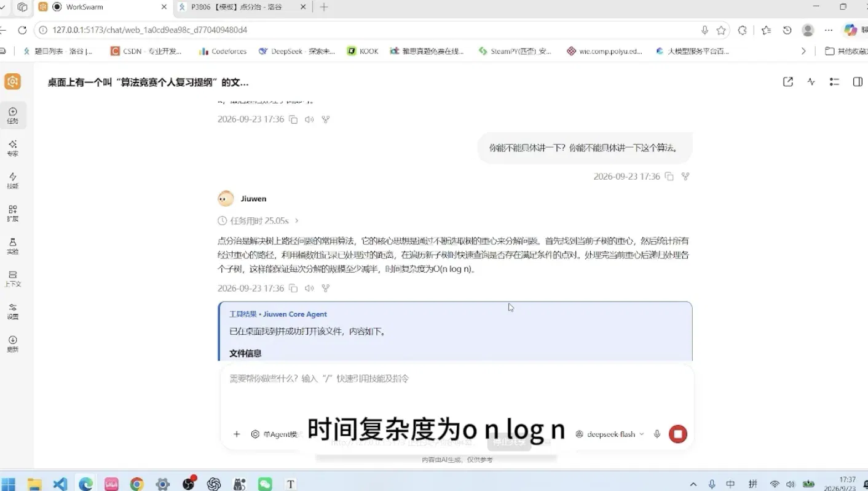868x491 pixels.
Task: Click branch icon below Jiuwen's 点分治 reply
Action: point(326,288)
